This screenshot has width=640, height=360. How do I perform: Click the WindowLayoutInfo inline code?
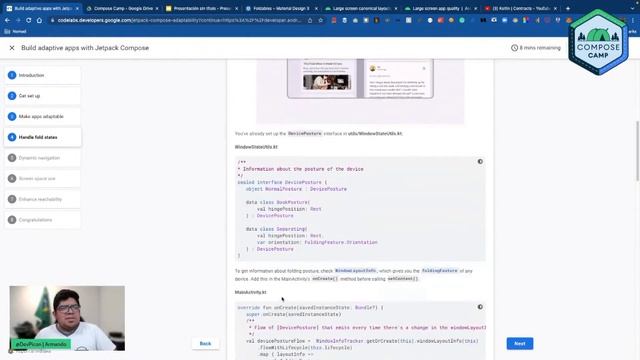pos(356,271)
